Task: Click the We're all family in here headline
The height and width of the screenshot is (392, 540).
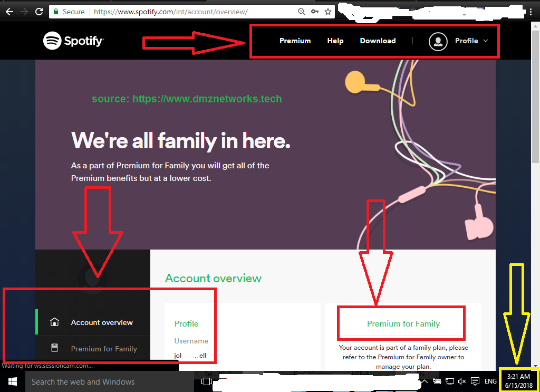Action: point(180,141)
